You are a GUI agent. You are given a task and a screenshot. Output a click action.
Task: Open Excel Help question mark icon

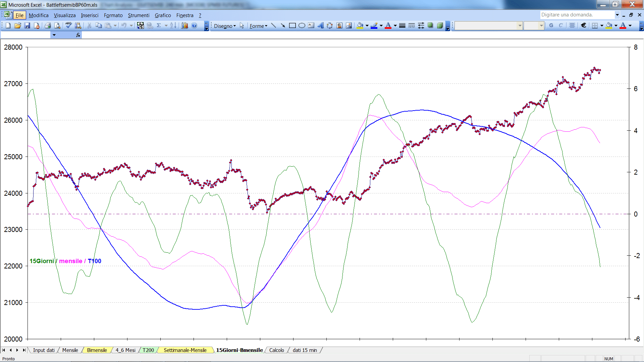click(x=194, y=25)
